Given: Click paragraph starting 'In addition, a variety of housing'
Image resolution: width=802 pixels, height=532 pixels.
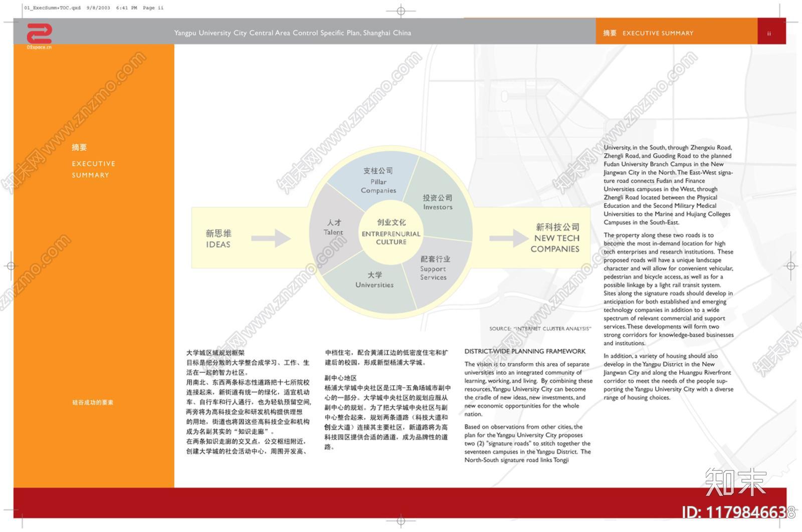Looking at the screenshot, I should (668, 377).
